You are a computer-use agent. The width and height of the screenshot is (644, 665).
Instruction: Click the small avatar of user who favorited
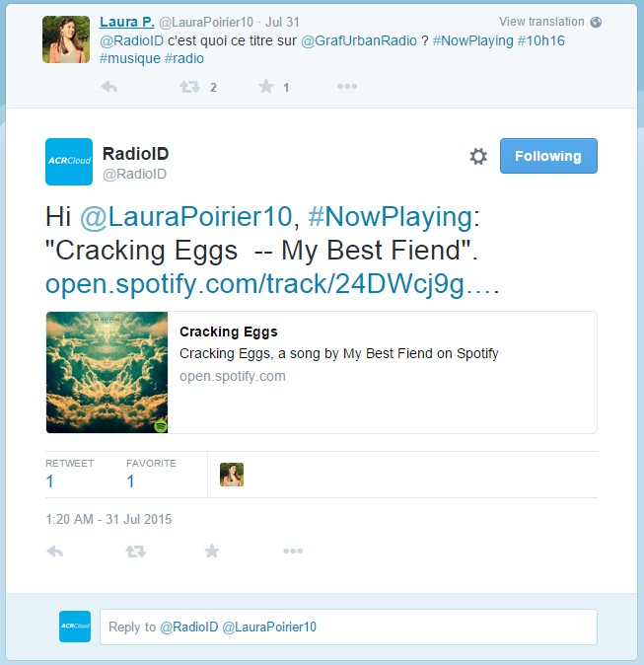tap(232, 475)
